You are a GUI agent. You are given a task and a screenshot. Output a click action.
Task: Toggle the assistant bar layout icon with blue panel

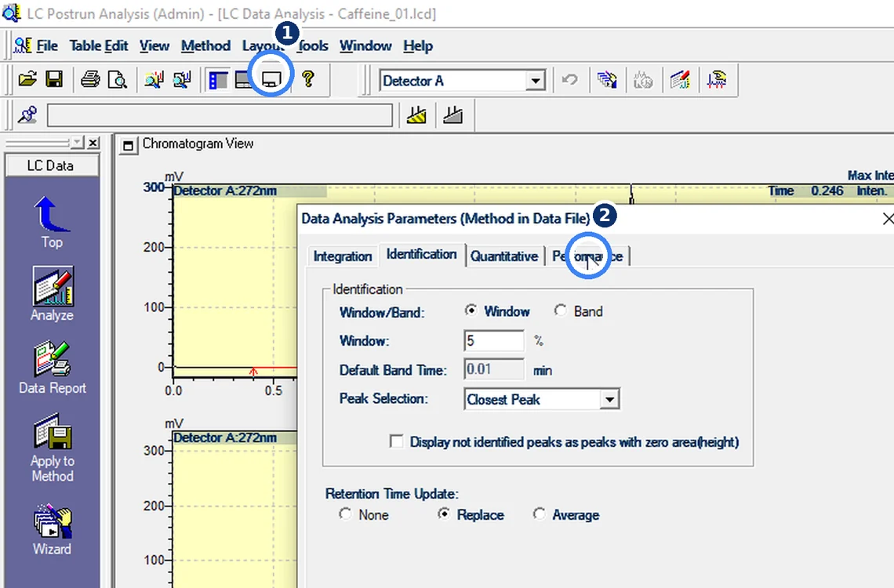(218, 79)
